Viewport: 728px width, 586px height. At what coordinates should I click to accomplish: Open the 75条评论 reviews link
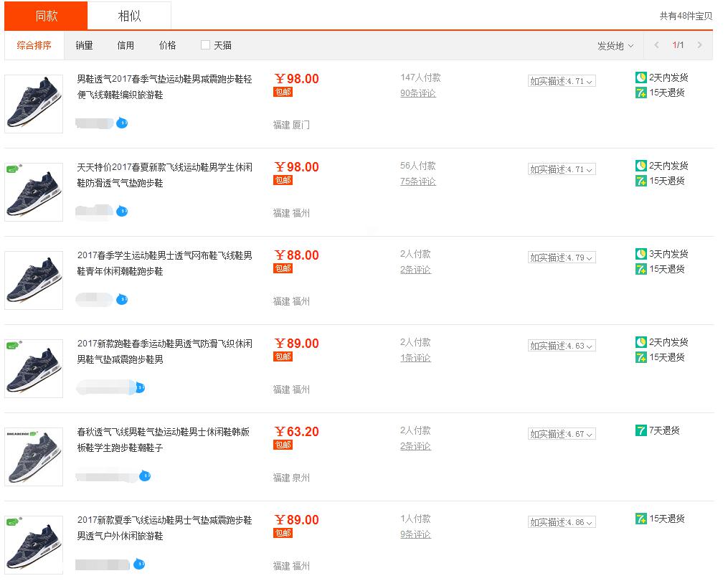tap(417, 181)
